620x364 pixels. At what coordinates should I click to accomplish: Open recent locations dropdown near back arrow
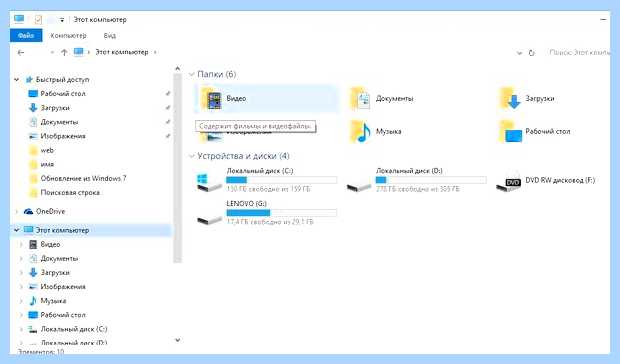point(52,53)
